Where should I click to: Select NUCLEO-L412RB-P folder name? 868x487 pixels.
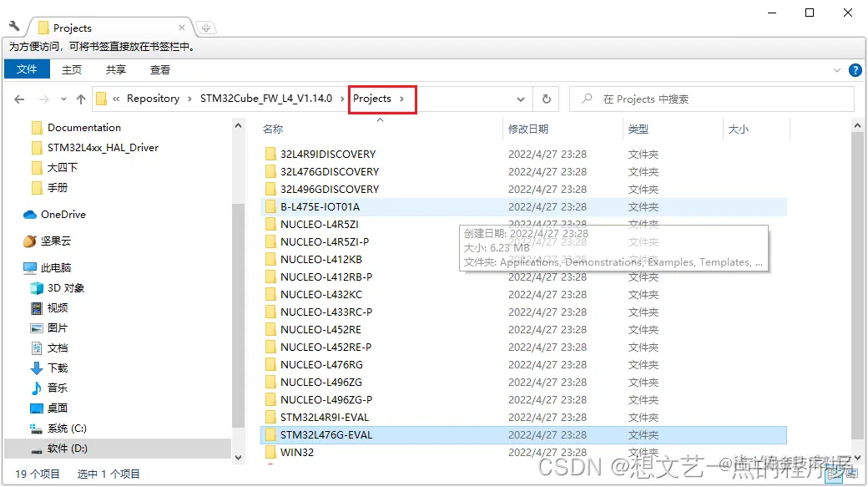coord(326,276)
